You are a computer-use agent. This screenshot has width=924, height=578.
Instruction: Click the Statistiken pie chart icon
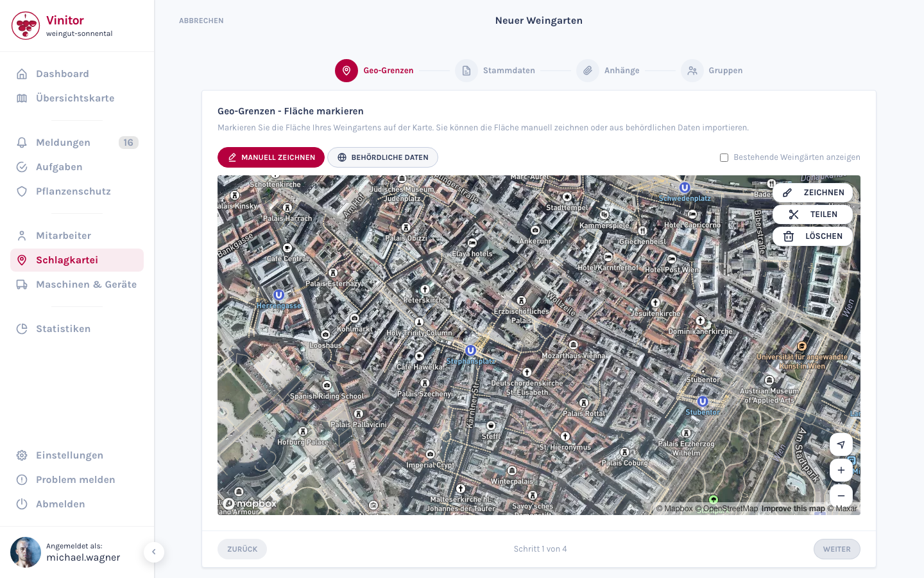(22, 329)
